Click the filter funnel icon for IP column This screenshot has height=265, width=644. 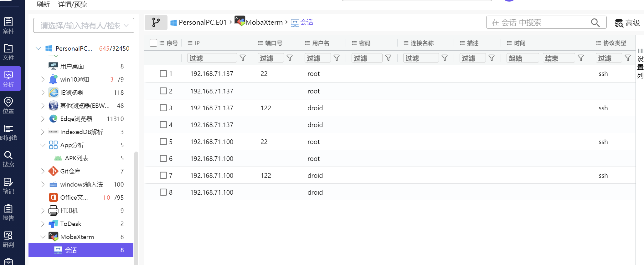(243, 58)
